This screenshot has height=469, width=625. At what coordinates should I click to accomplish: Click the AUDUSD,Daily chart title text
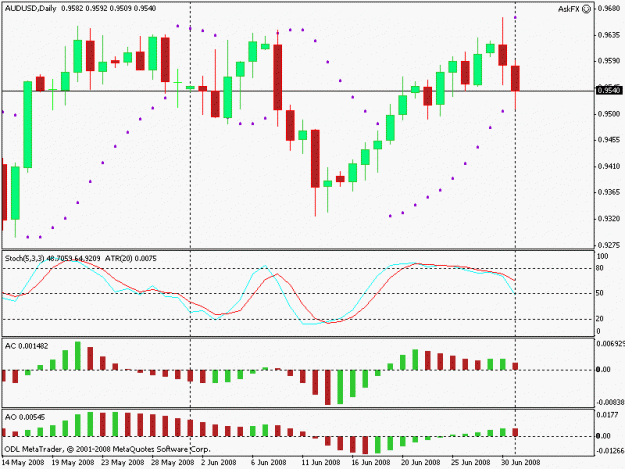coord(30,8)
